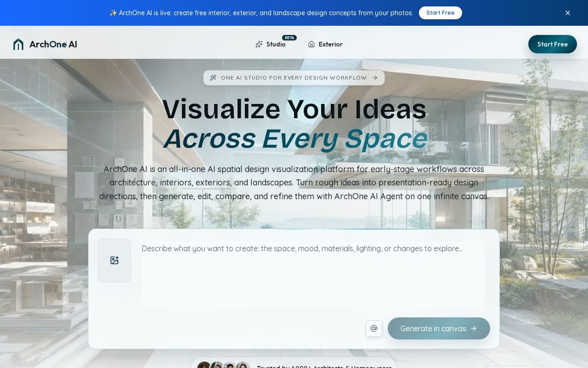Click the sparkle icon beside Studio

click(x=259, y=44)
